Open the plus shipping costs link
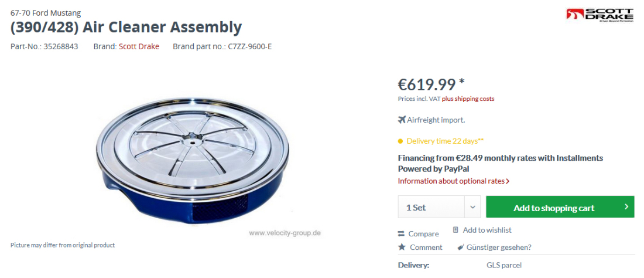 [x=468, y=99]
